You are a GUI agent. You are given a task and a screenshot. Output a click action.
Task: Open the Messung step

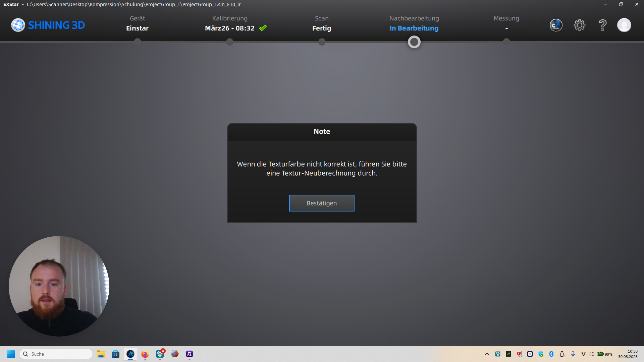pos(506,23)
